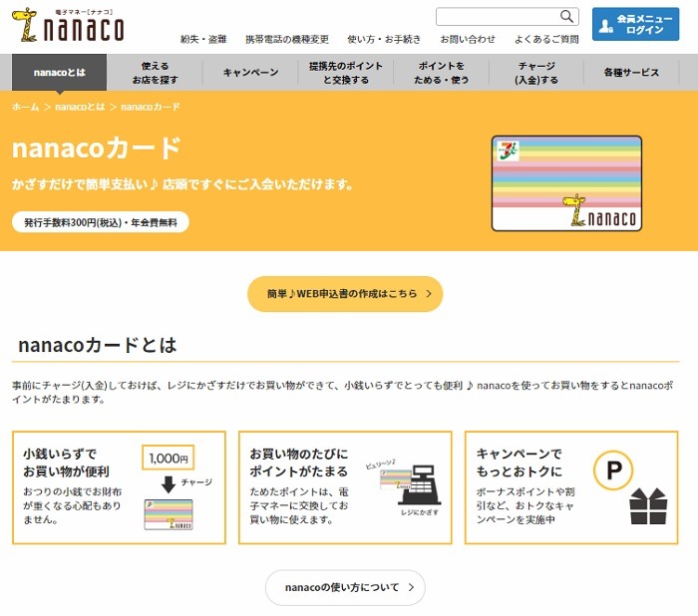Focus the site search field
This screenshot has width=698, height=616.
(507, 17)
